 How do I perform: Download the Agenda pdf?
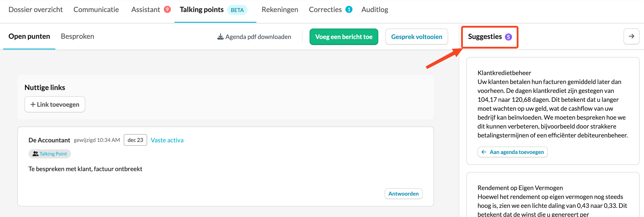254,37
